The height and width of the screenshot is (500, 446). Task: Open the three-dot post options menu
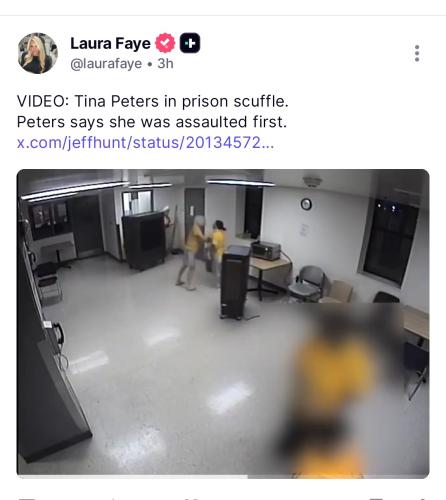click(417, 53)
